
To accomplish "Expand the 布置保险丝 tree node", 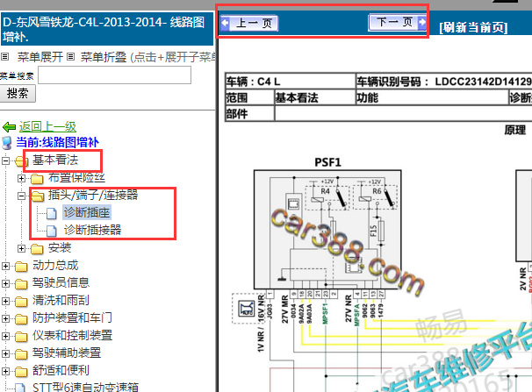I will click(x=21, y=178).
